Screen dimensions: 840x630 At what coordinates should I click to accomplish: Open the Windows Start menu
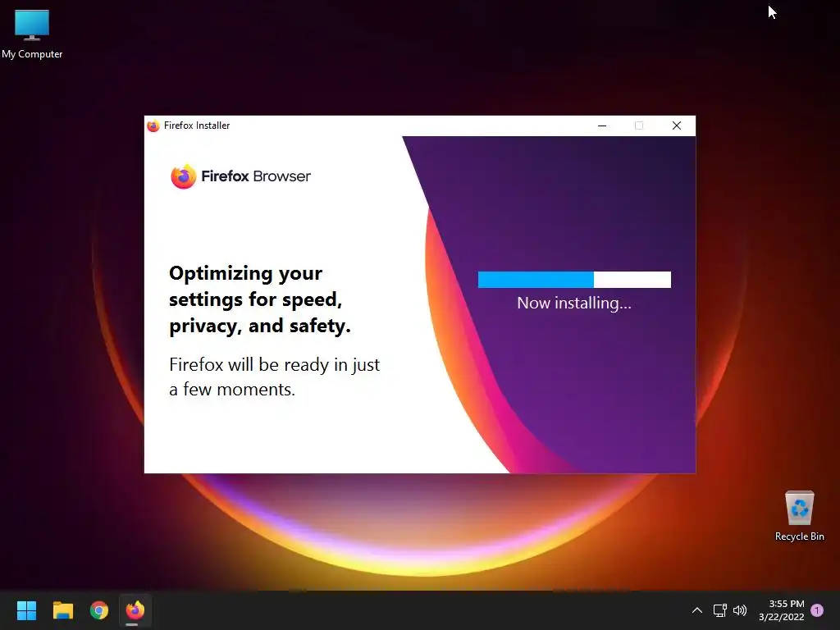tap(26, 610)
